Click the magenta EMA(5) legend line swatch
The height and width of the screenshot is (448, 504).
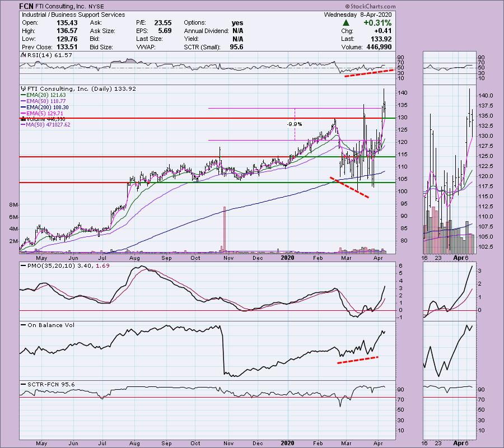click(x=23, y=114)
